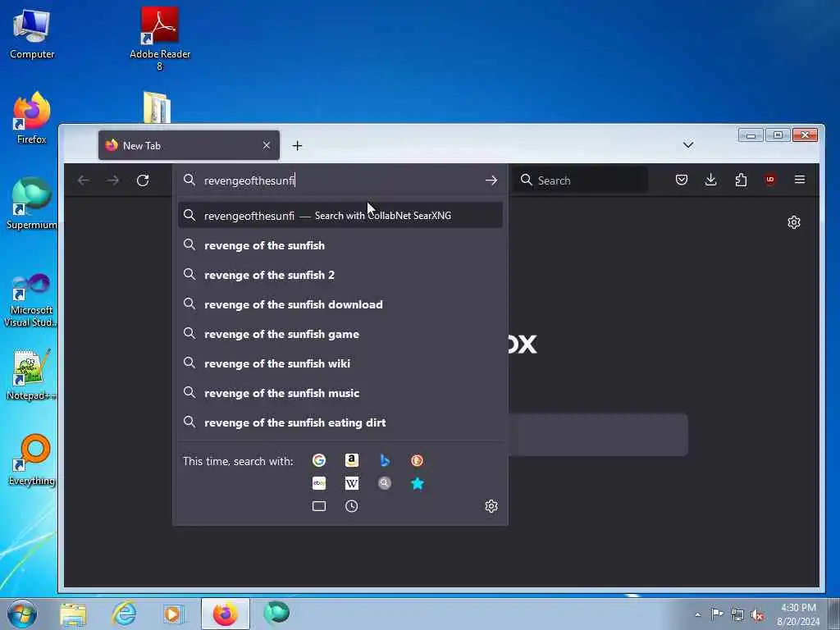Select the New Tab tab
840x630 pixels.
[x=189, y=146]
